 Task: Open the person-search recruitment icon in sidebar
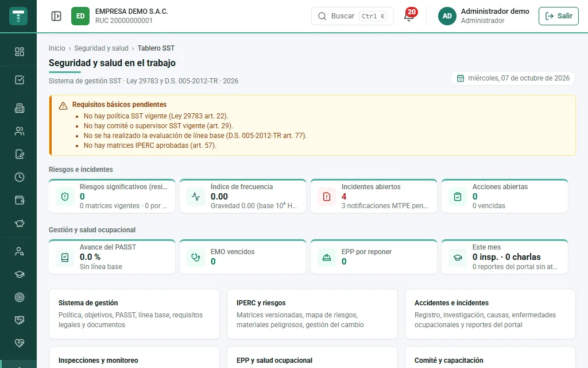click(x=20, y=252)
